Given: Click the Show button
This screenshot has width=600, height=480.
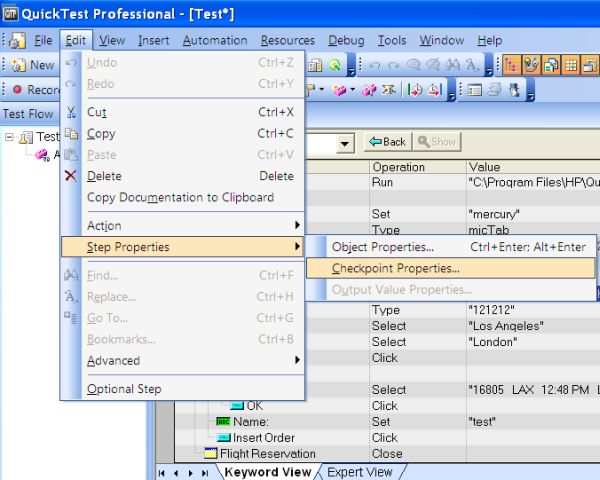Looking at the screenshot, I should click(437, 142).
